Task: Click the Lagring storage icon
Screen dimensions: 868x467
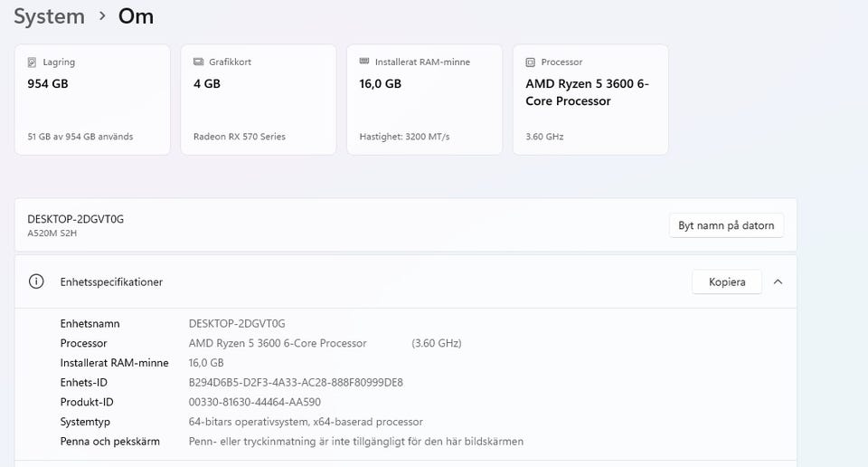Action: [33, 62]
